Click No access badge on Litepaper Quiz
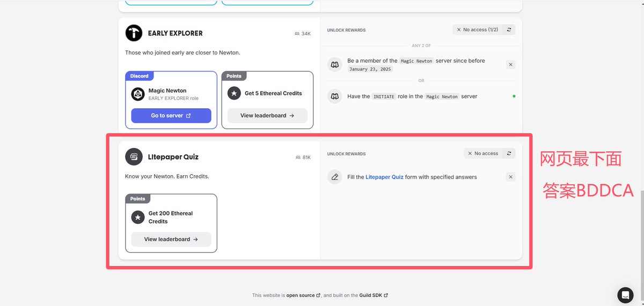 483,153
